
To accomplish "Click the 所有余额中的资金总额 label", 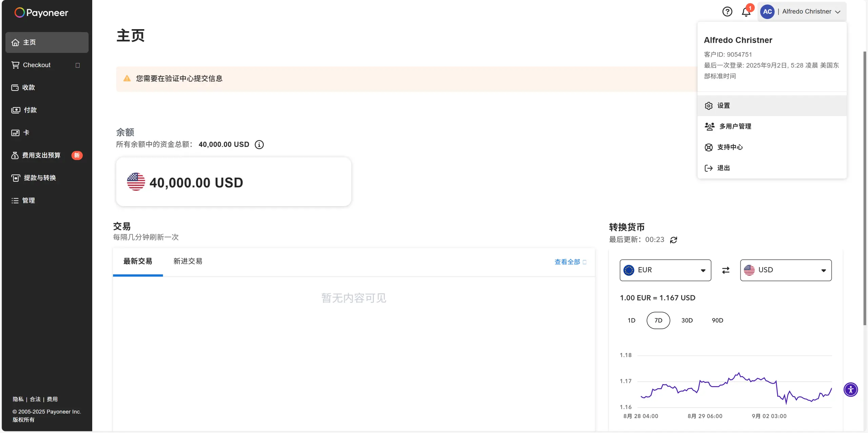I will (154, 144).
